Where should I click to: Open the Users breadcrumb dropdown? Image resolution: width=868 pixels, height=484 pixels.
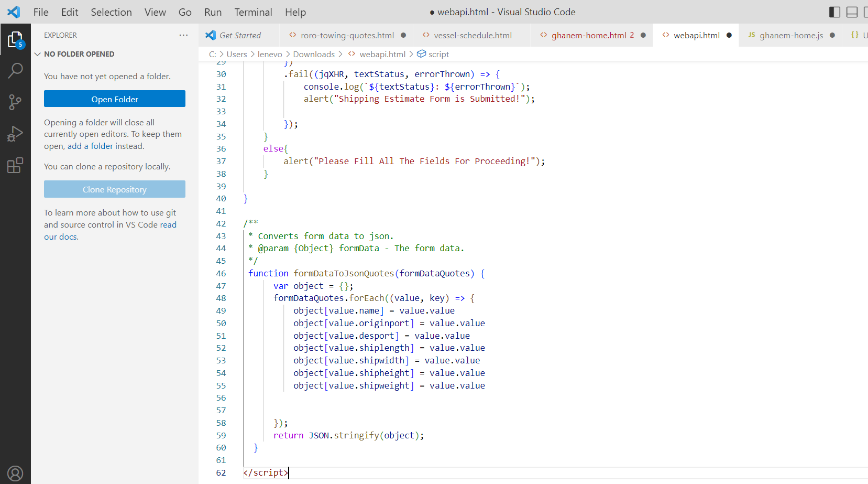point(237,54)
